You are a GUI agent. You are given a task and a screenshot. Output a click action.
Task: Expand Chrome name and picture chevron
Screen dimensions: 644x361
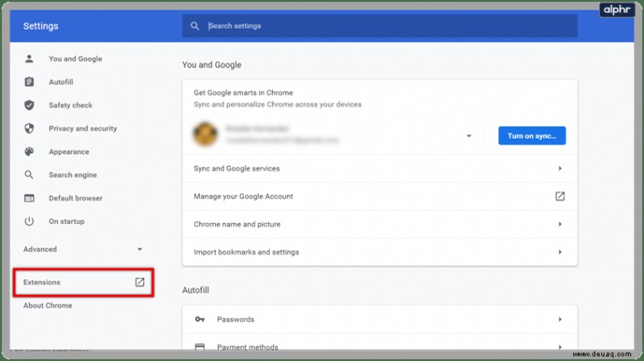tap(559, 224)
